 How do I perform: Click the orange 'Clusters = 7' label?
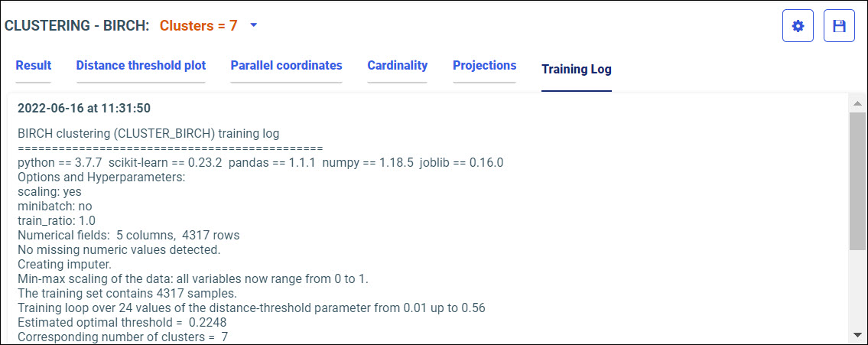point(198,25)
